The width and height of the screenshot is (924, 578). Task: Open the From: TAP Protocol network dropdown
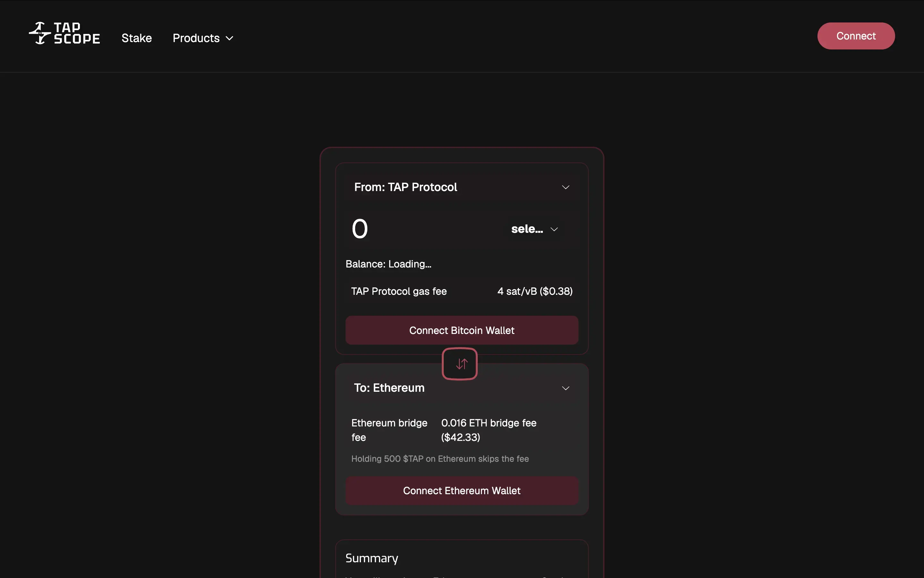coord(462,187)
